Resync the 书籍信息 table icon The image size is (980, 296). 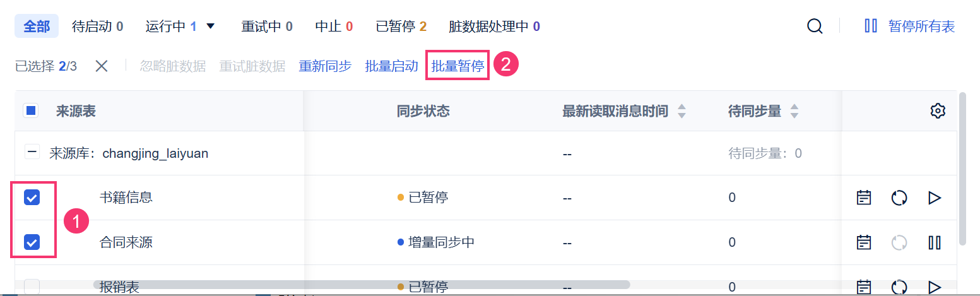coord(899,198)
